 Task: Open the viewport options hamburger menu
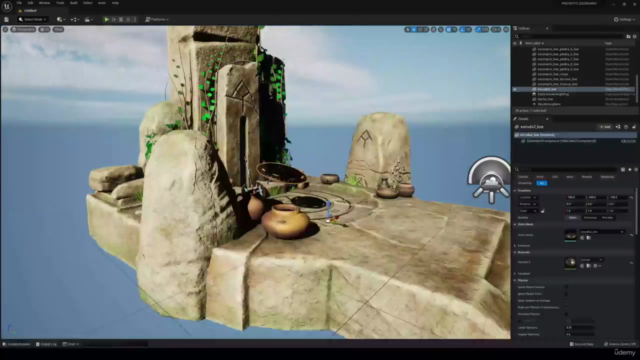(x=5, y=30)
